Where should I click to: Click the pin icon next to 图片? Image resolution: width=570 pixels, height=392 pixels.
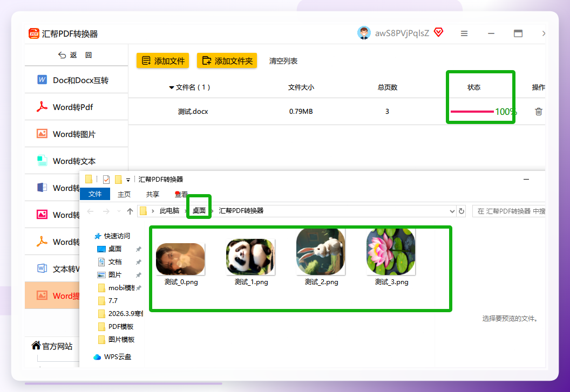[x=139, y=275]
